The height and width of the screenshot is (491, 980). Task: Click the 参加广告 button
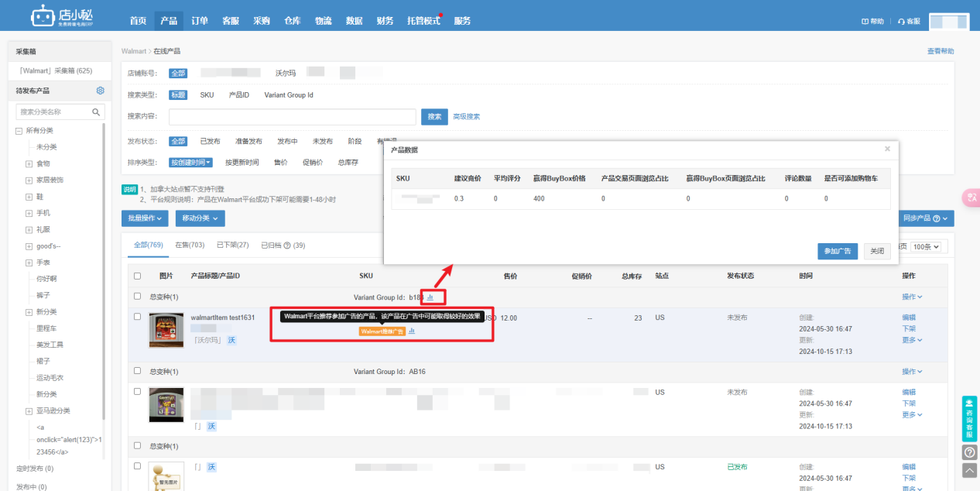pyautogui.click(x=838, y=252)
